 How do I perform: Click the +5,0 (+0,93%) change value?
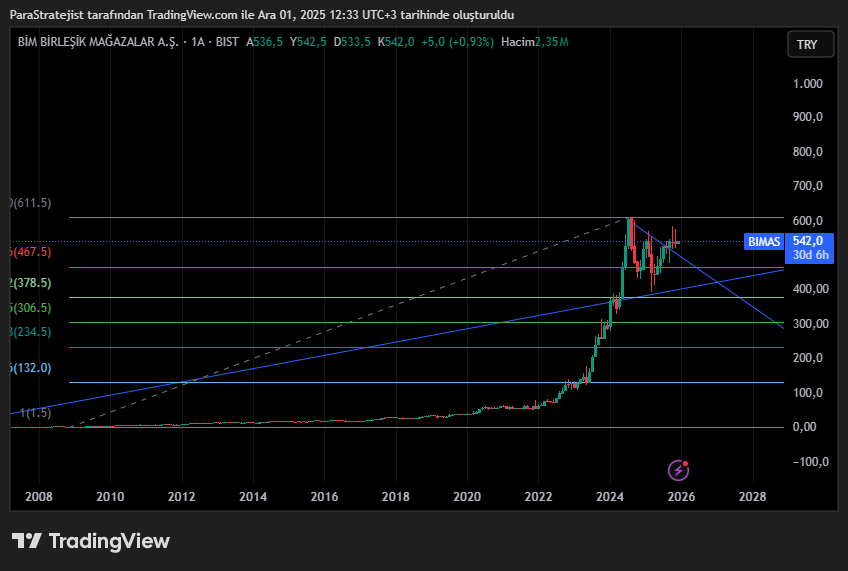point(458,42)
